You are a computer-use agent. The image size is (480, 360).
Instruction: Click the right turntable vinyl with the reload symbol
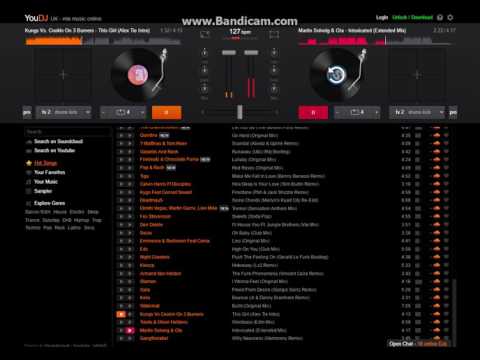pyautogui.click(x=336, y=75)
